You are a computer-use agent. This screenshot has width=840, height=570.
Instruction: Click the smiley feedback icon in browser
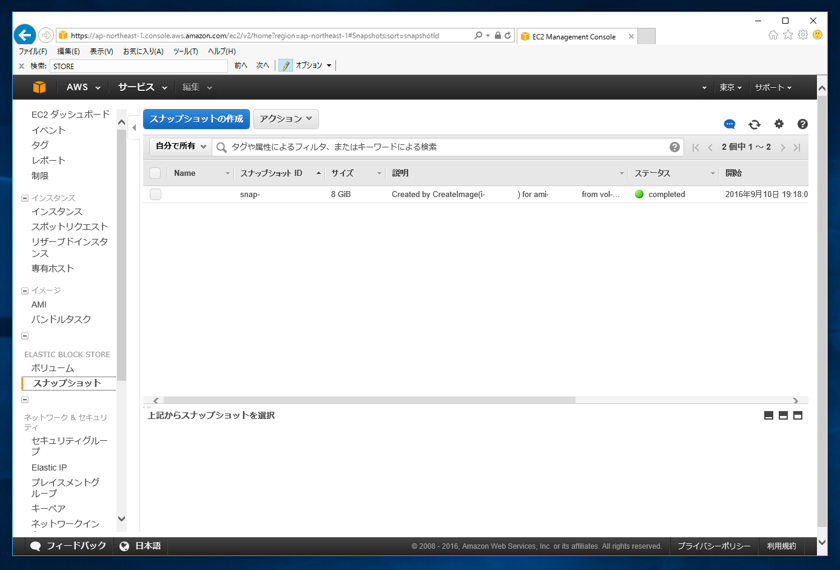coord(818,35)
